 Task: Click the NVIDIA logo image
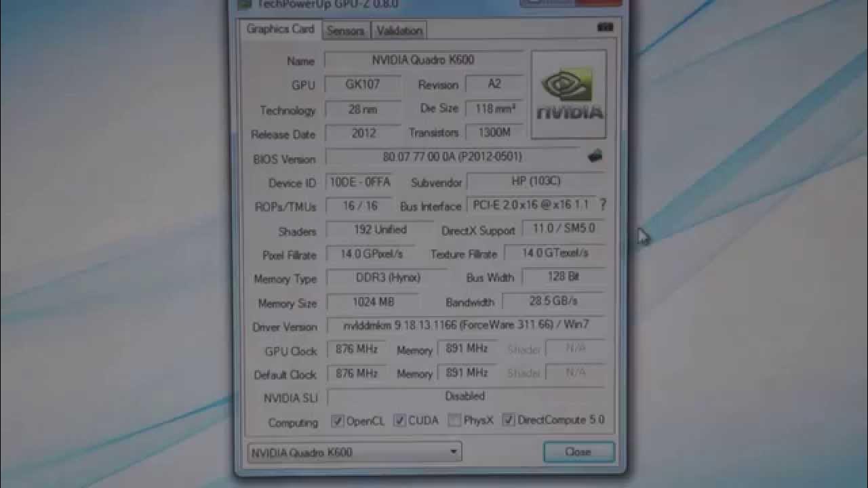(x=569, y=94)
